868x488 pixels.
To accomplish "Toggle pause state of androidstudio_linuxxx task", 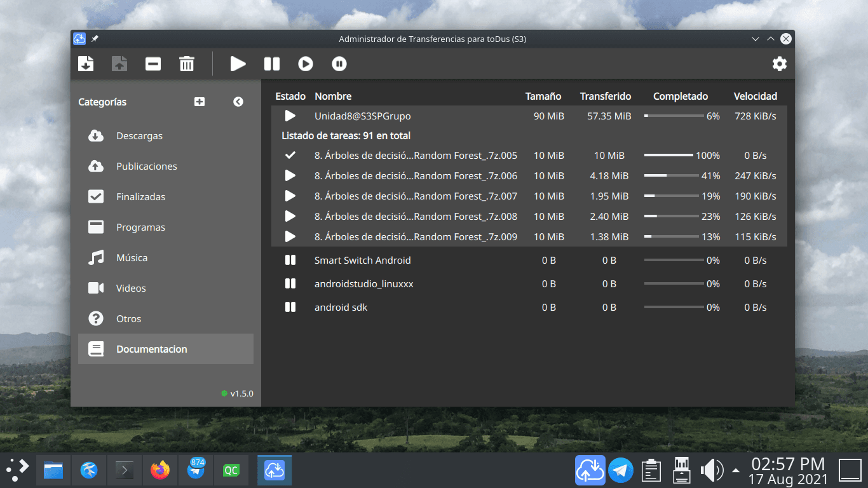I will point(290,283).
